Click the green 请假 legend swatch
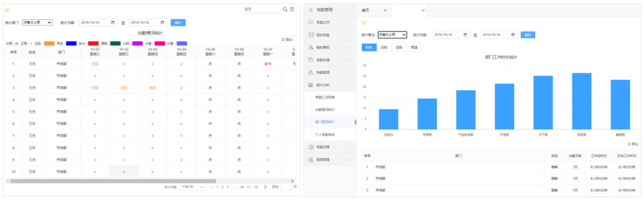Image resolution: width=644 pixels, height=200 pixels. [115, 44]
